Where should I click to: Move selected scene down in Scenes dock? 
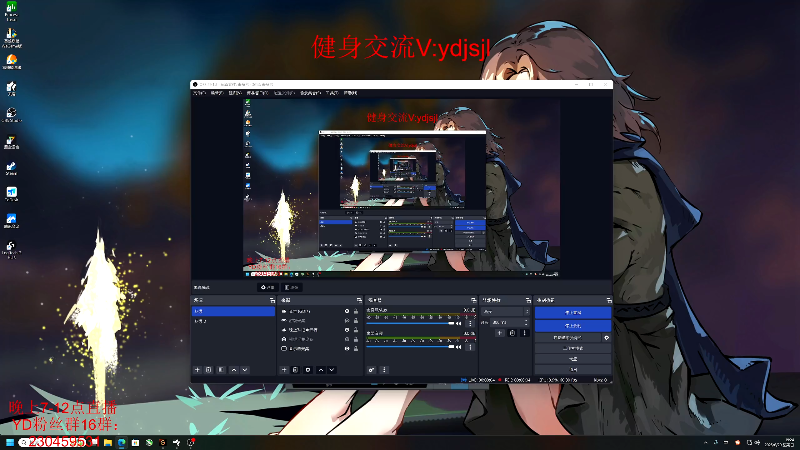pyautogui.click(x=245, y=369)
